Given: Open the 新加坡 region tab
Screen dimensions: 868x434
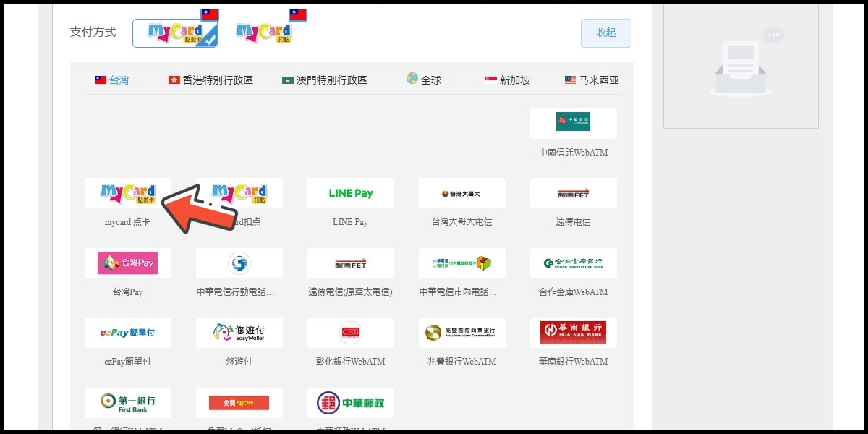Looking at the screenshot, I should coord(508,80).
